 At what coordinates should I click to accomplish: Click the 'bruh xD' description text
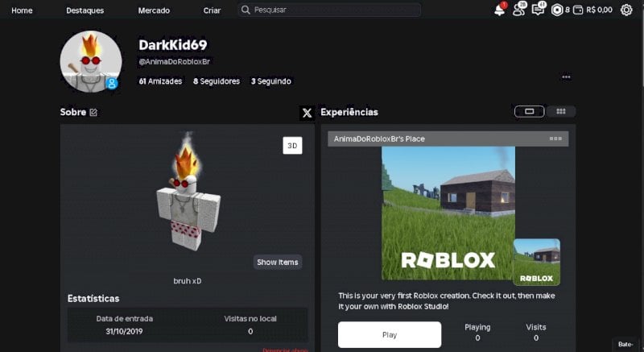(188, 281)
